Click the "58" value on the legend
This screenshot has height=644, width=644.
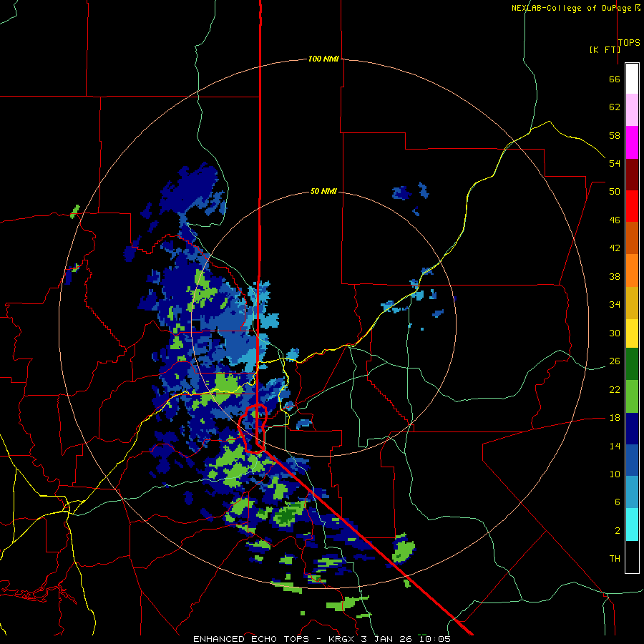(x=615, y=135)
